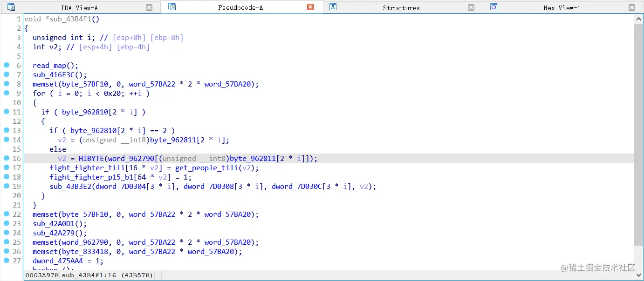
Task: Toggle breakpoint dot on line 8
Action: point(7,84)
